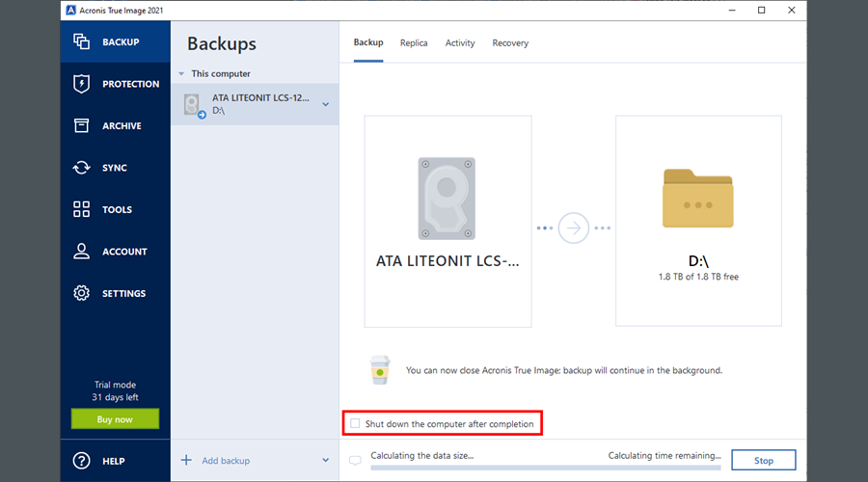This screenshot has width=868, height=482.
Task: Switch to the Activity tab
Action: [x=460, y=42]
